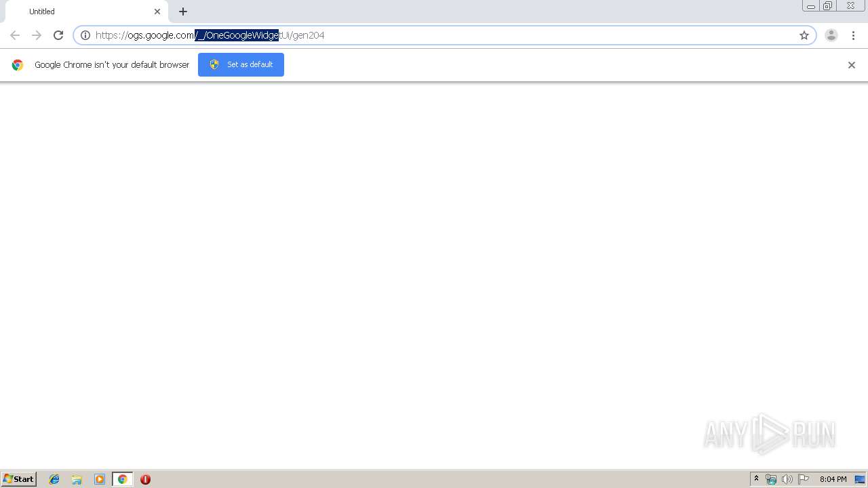Close the Untitled tab
The image size is (868, 488).
coord(157,12)
